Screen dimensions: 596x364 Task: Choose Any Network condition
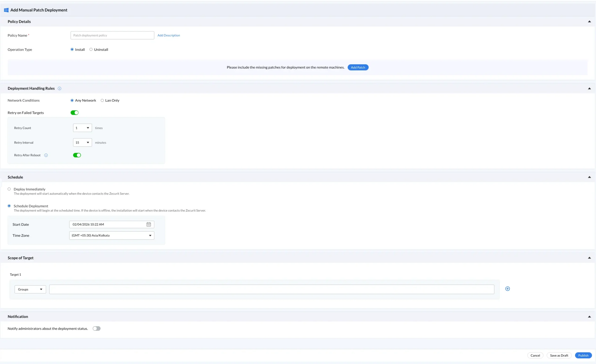pos(72,100)
